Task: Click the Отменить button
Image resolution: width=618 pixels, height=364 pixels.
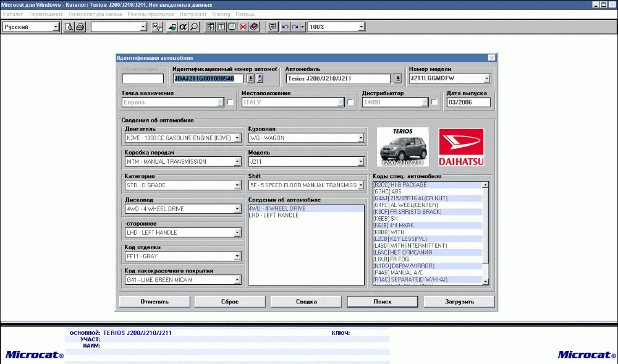Action: tap(154, 302)
